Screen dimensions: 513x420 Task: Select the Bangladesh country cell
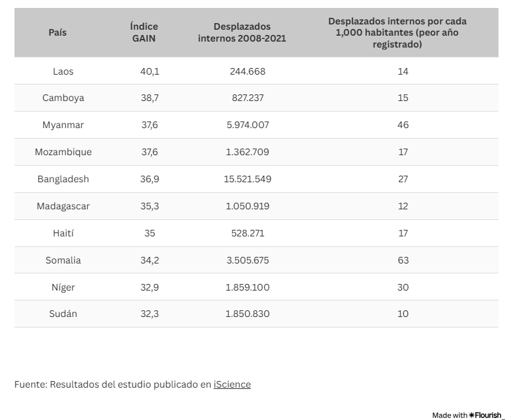63,179
